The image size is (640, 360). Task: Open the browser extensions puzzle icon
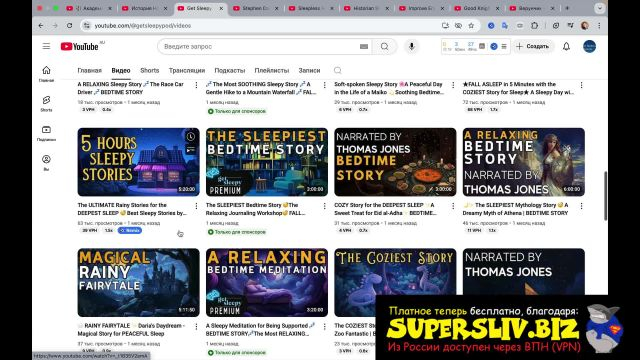[x=534, y=25]
